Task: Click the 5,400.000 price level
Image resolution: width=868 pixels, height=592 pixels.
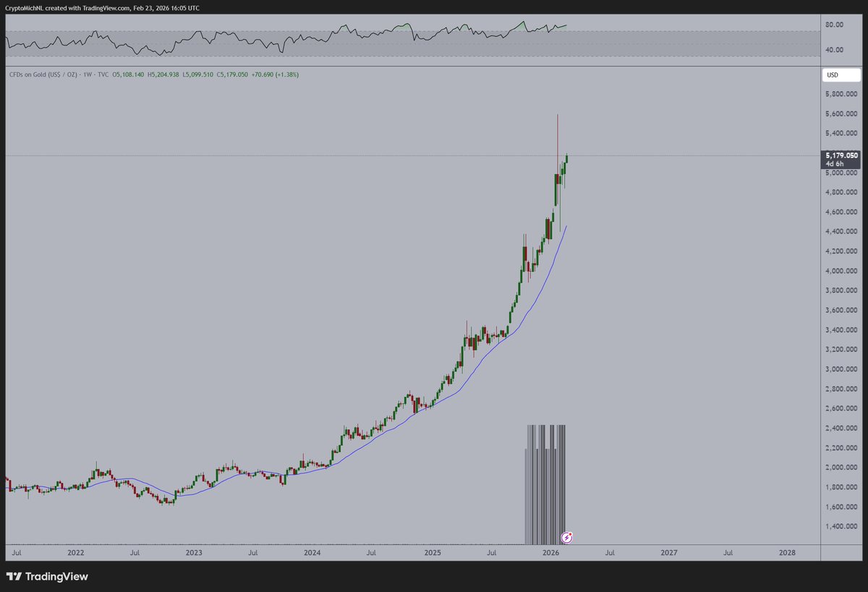Action: (841, 133)
